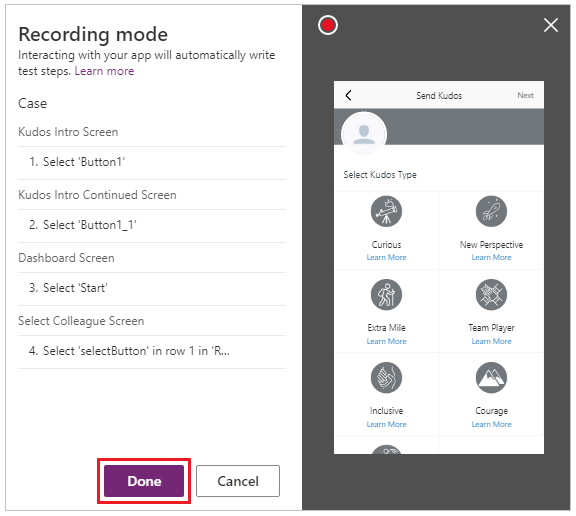Choose the Team Player hands icon
This screenshot has width=576, height=516.
[x=491, y=295]
